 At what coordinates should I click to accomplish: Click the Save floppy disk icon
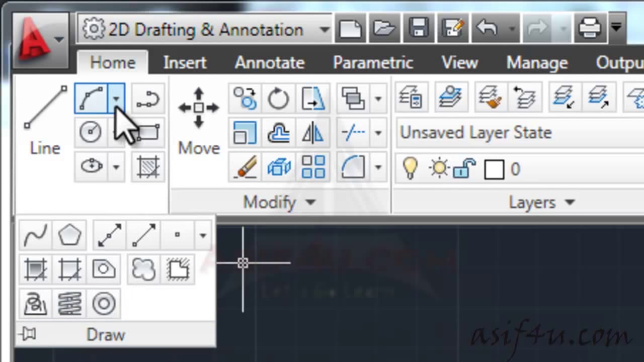[419, 29]
